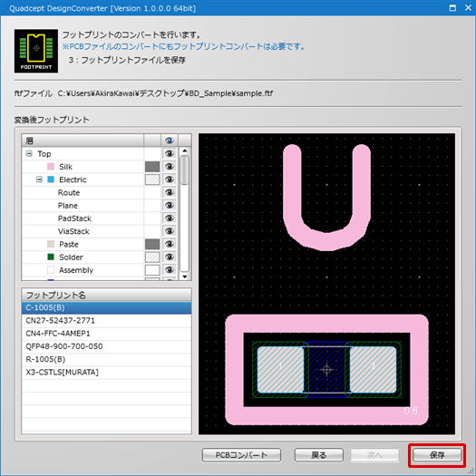Toggle PadStack layer visibility
476x476 pixels.
[x=169, y=219]
